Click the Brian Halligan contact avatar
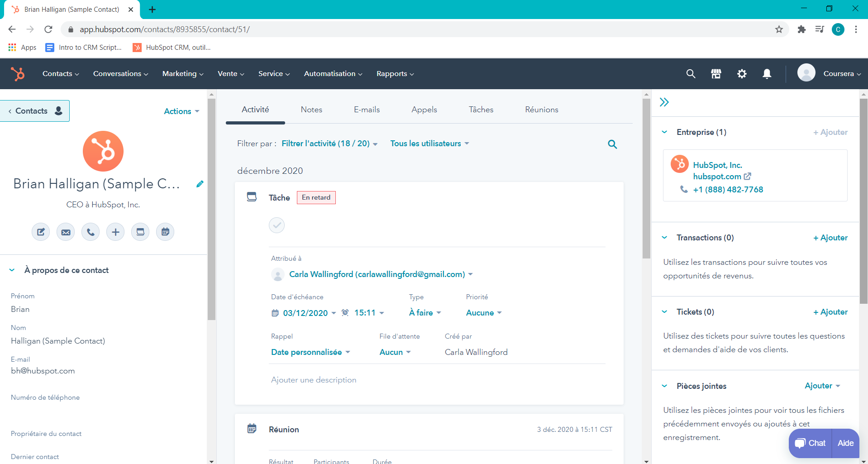Image resolution: width=868 pixels, height=464 pixels. (103, 151)
